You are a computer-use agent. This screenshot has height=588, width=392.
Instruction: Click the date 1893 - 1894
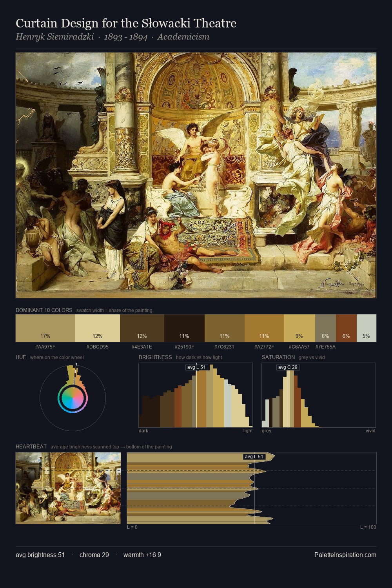(125, 37)
